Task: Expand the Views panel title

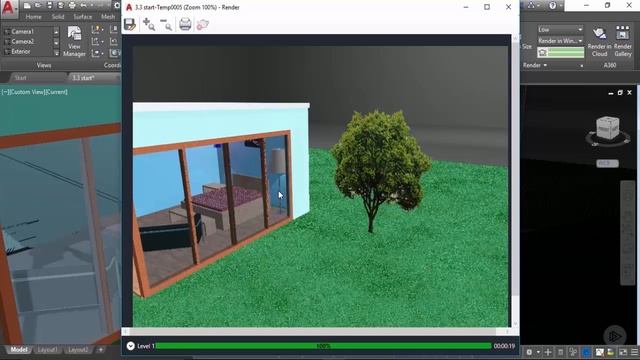Action: click(44, 65)
